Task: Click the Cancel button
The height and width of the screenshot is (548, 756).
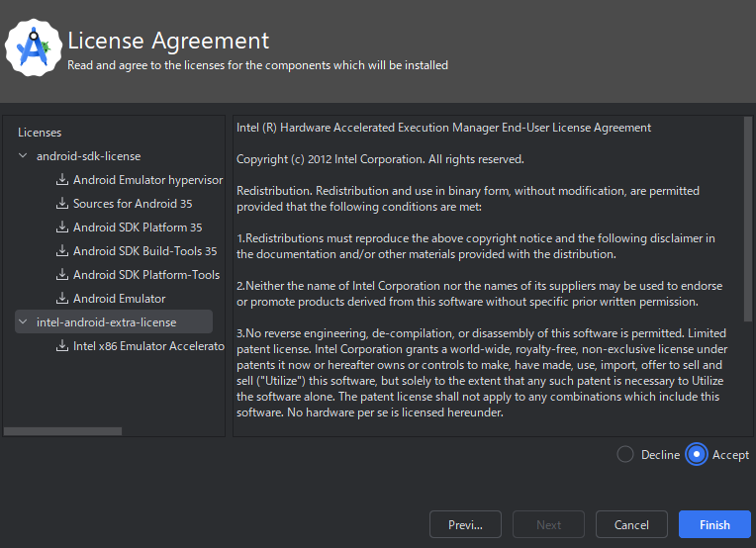Action: click(x=631, y=525)
